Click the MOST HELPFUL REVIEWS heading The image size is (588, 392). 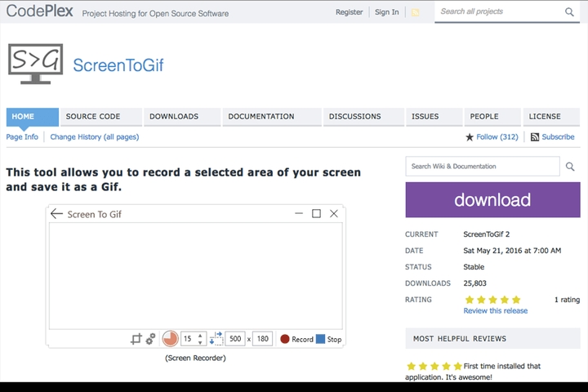(x=459, y=339)
